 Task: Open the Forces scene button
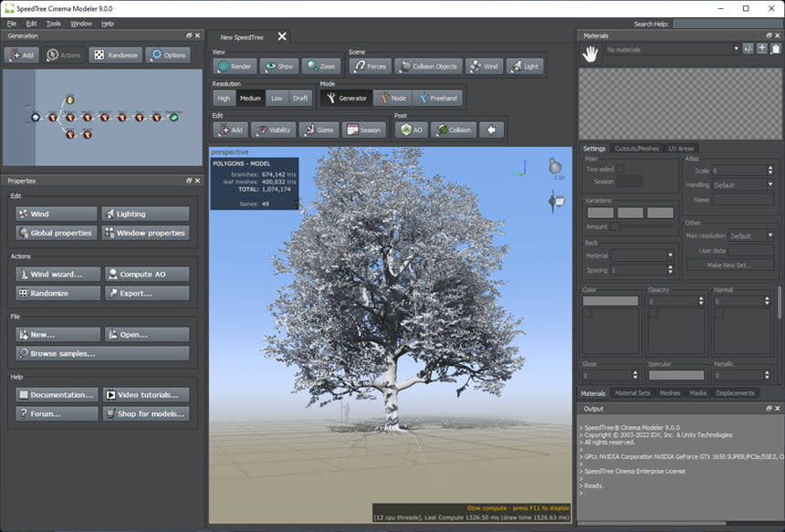click(370, 66)
